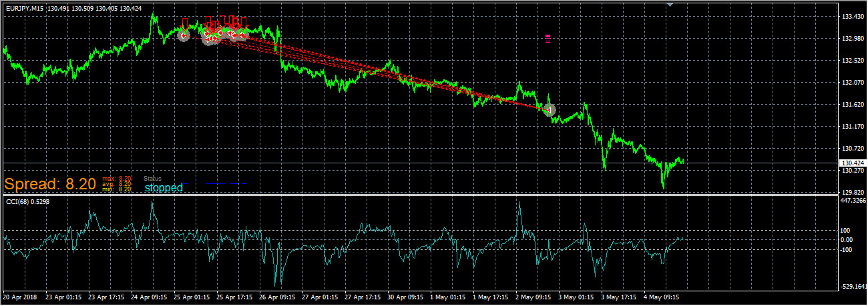Click the 20 Apr 2018 date label
868x306 pixels.
(19, 297)
